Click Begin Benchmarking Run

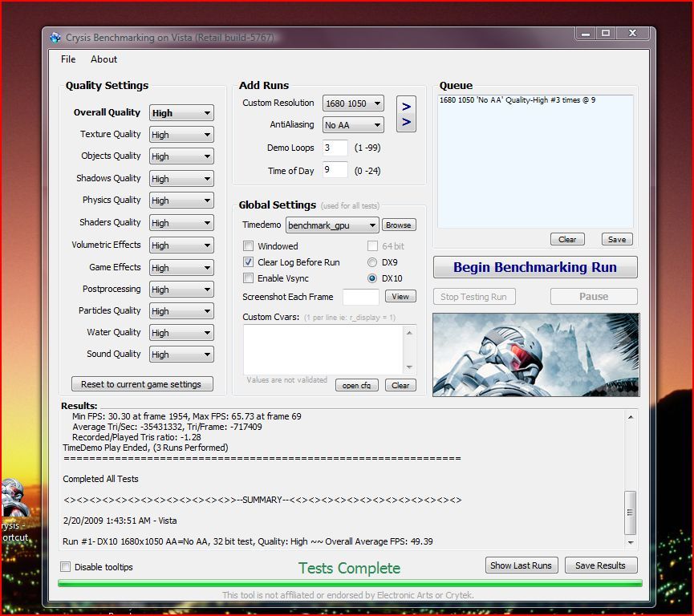click(x=535, y=267)
